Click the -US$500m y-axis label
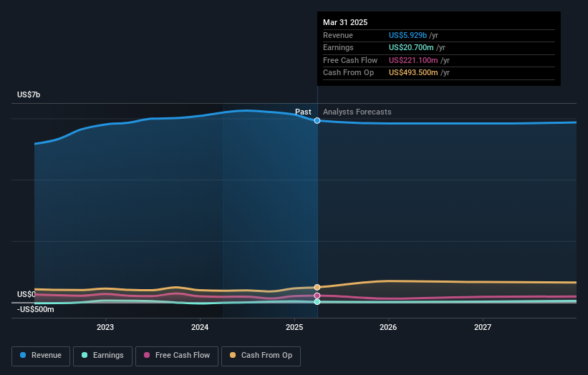Screen dimensions: 588x375 36,309
